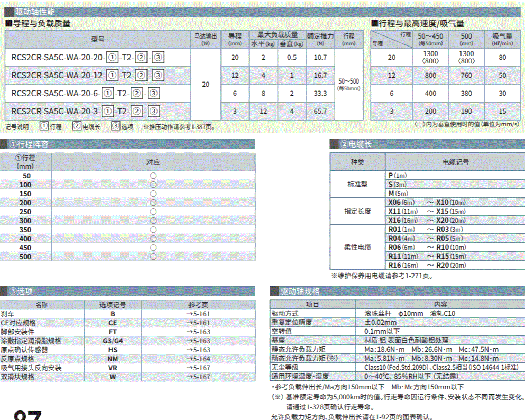The height and width of the screenshot is (420, 525).
Task: Click the 标准型 cable type cell
Action: [x=357, y=184]
